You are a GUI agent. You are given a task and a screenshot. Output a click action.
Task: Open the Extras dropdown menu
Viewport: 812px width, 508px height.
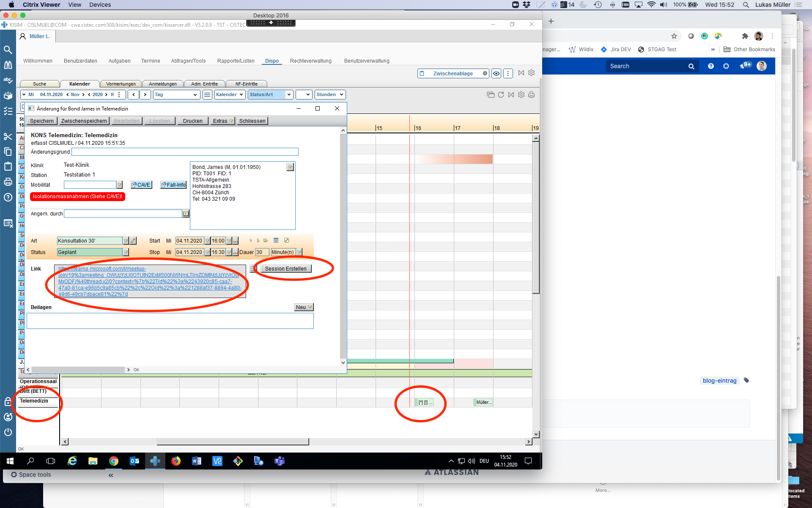click(222, 121)
